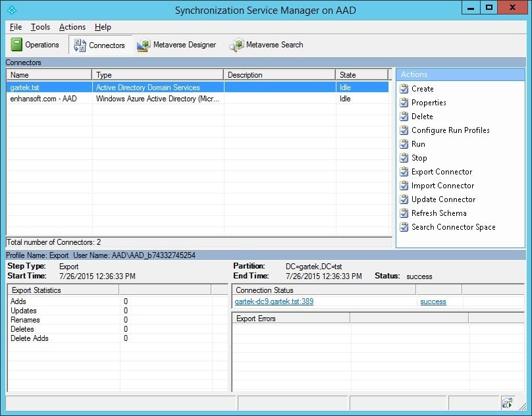The width and height of the screenshot is (532, 416).
Task: Click the clipboard icon beside Delete
Action: [404, 117]
